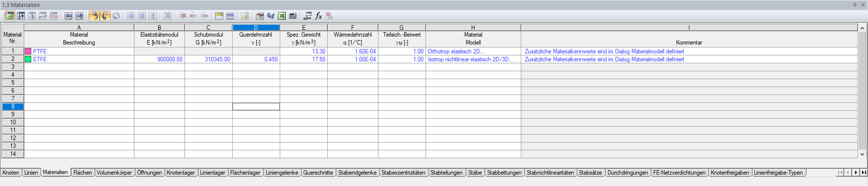Image resolution: width=868 pixels, height=186 pixels.
Task: Click the green ETFE color swatch
Action: click(x=28, y=59)
